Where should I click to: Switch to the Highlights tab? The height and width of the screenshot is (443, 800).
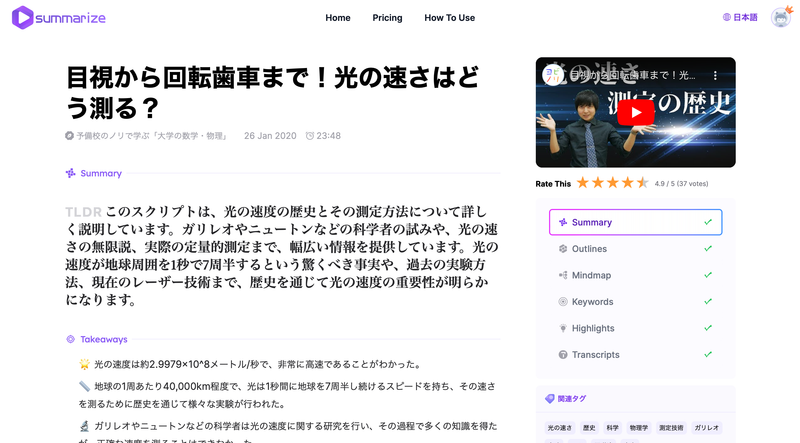pyautogui.click(x=636, y=328)
